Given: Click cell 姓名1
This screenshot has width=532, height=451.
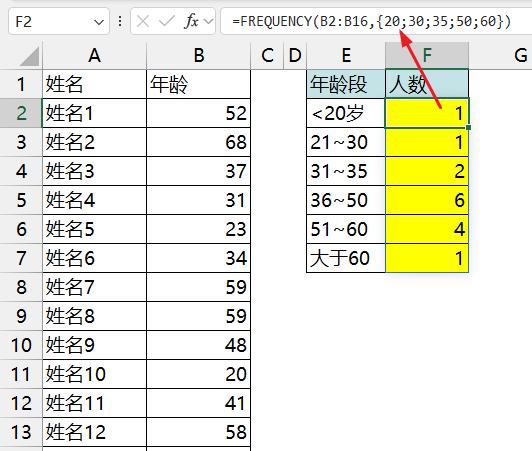Looking at the screenshot, I should click(94, 113).
